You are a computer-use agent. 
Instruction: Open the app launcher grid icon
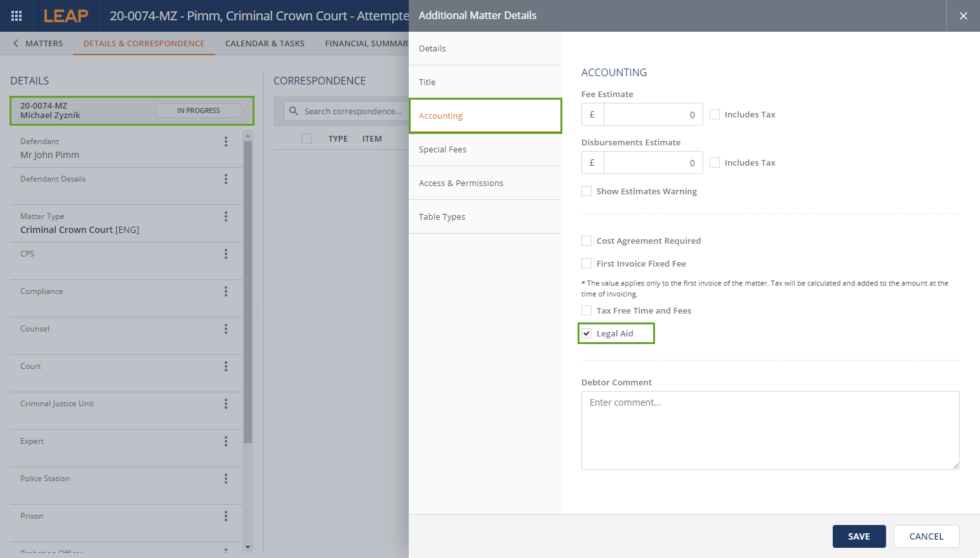17,16
